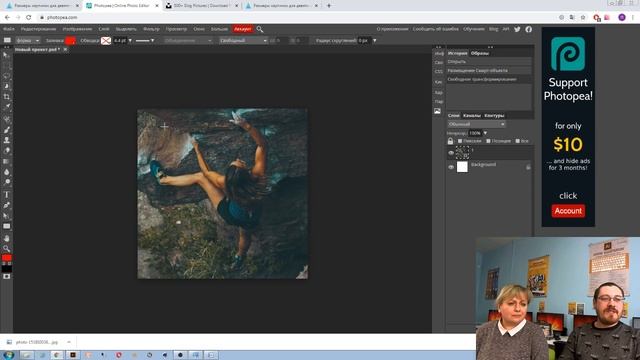Image resolution: width=640 pixels, height=360 pixels.
Task: Hide the Background layer with eye icon
Action: [x=451, y=167]
